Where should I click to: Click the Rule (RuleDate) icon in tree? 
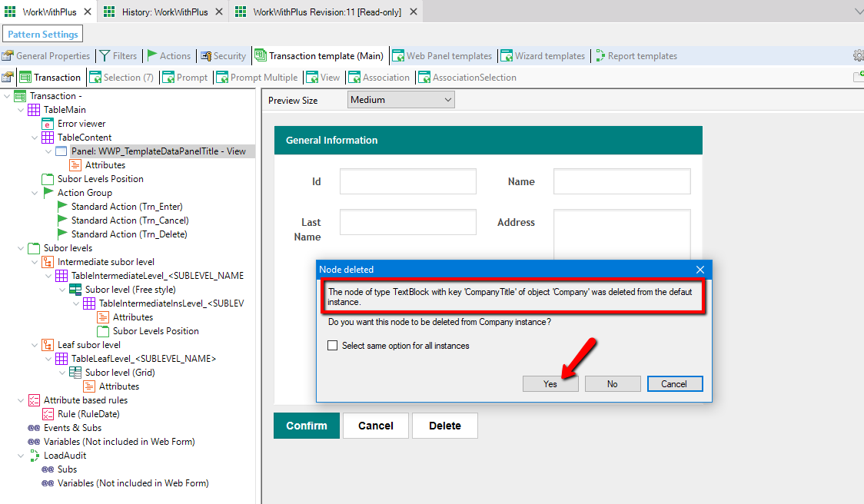(48, 414)
